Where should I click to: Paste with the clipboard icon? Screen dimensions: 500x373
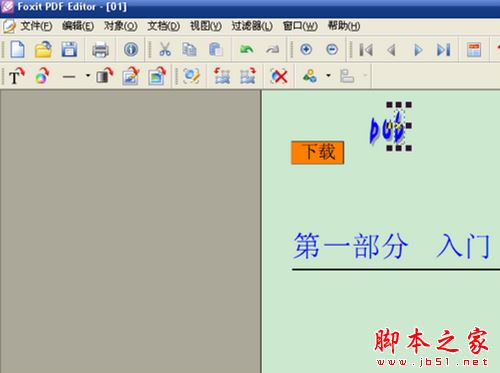pos(215,50)
